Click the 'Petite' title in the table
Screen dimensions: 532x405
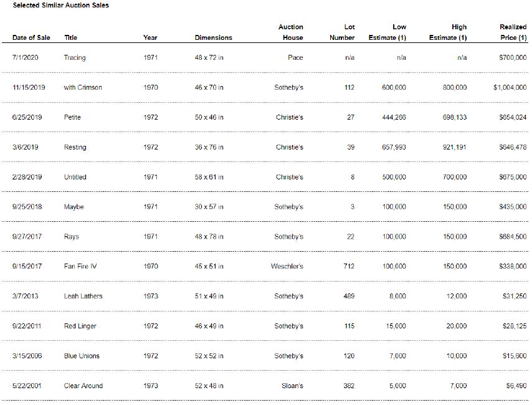(72, 118)
